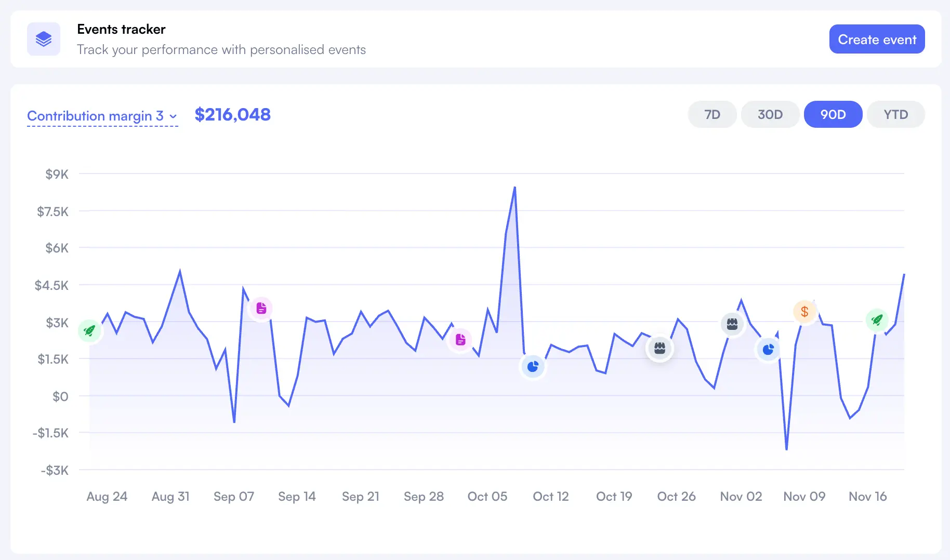This screenshot has width=950, height=560.
Task: Open the pink document event near Oct 05
Action: [x=460, y=340]
